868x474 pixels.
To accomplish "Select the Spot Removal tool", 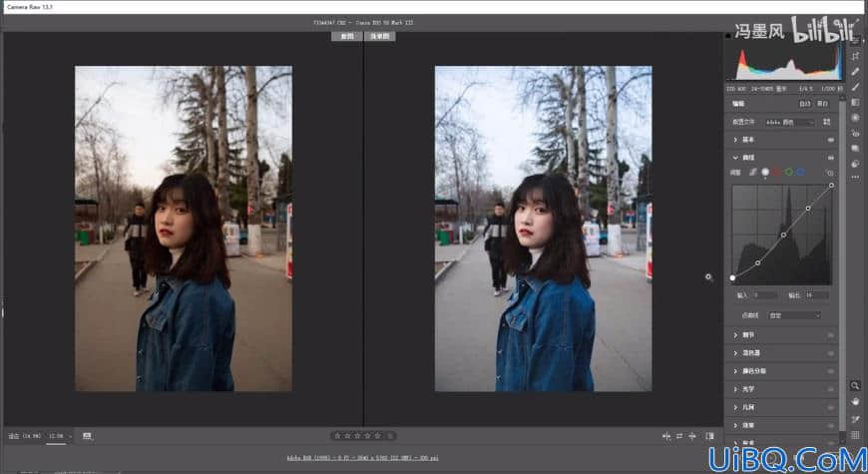I will point(855,72).
